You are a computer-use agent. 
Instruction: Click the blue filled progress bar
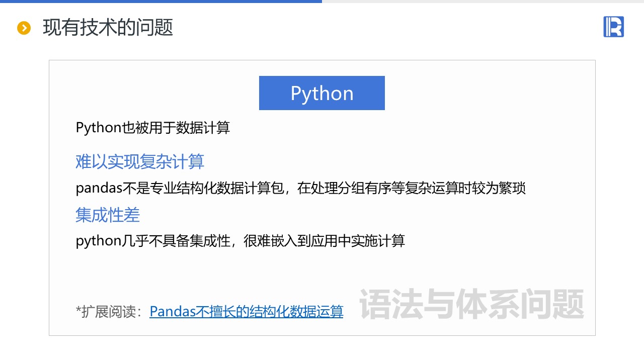(x=161, y=2)
